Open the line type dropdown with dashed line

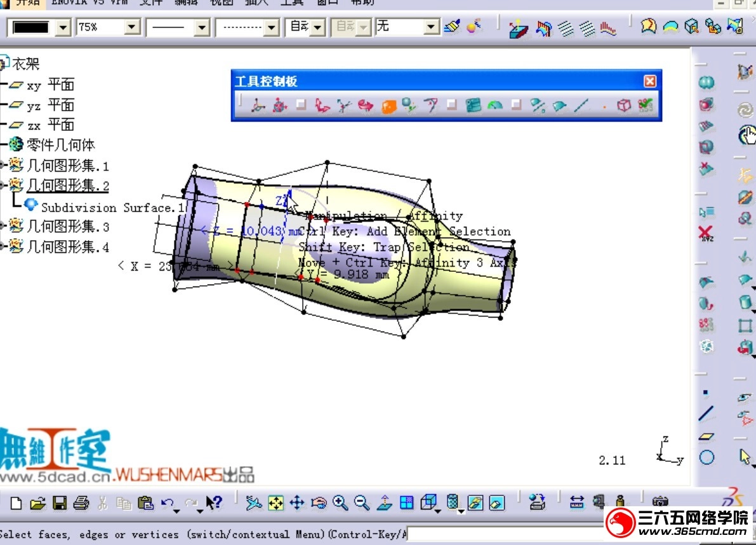(x=272, y=27)
